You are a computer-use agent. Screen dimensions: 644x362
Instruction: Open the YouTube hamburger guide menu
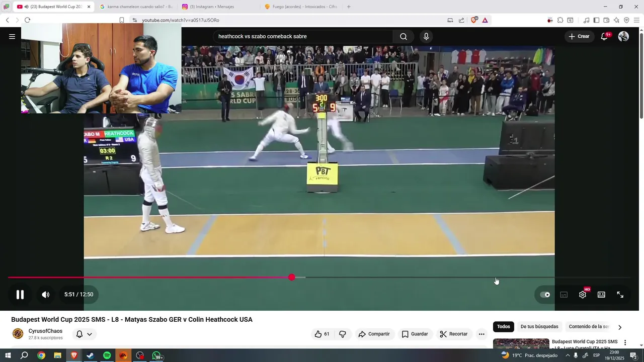12,36
